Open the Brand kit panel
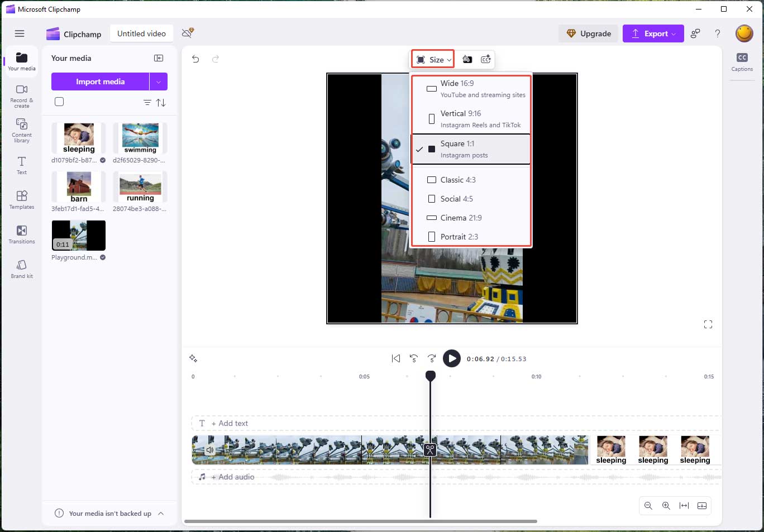The image size is (764, 532). click(21, 269)
